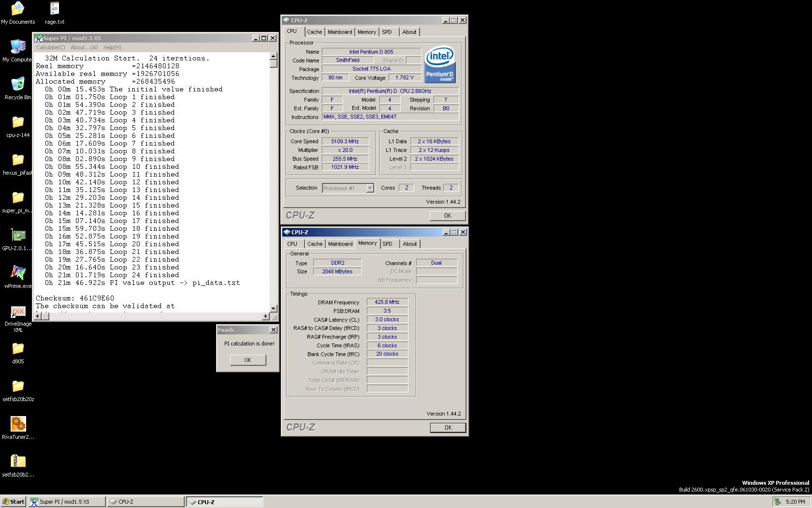
Task: Select the active CPU-Z taskbar button
Action: point(225,502)
